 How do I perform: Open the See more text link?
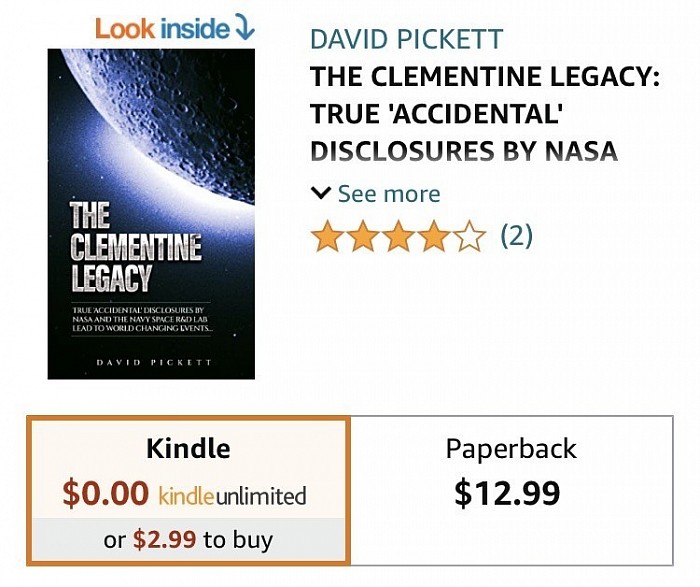pos(389,194)
